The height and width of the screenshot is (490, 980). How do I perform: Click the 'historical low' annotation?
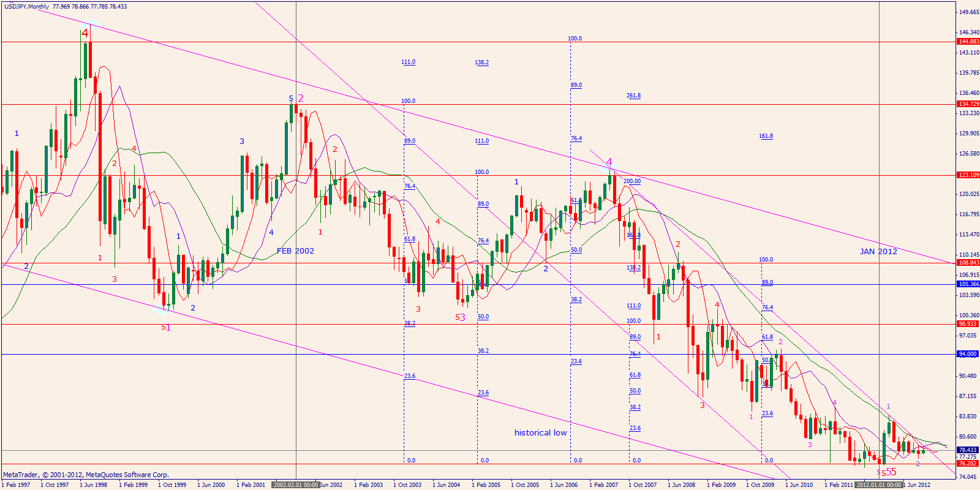(540, 432)
